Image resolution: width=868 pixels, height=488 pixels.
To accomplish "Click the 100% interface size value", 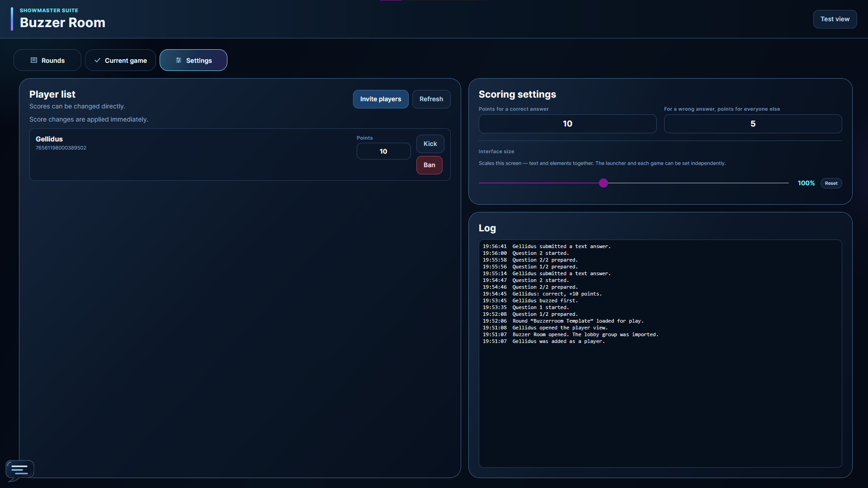I will [x=806, y=183].
